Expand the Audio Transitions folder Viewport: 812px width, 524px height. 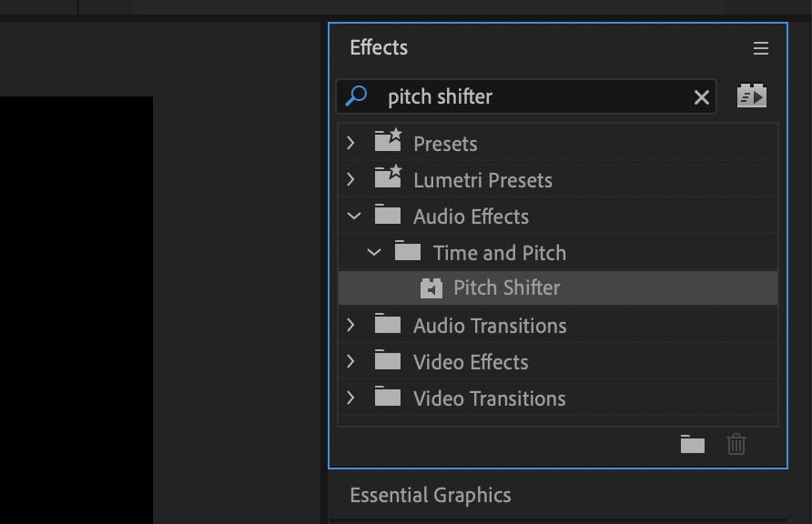click(x=350, y=326)
